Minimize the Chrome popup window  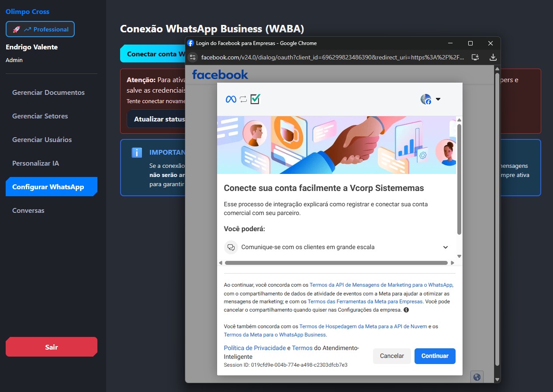point(450,43)
